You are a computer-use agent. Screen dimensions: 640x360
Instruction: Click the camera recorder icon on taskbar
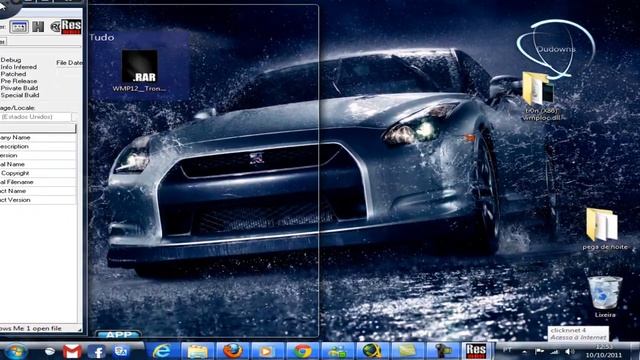(442, 351)
